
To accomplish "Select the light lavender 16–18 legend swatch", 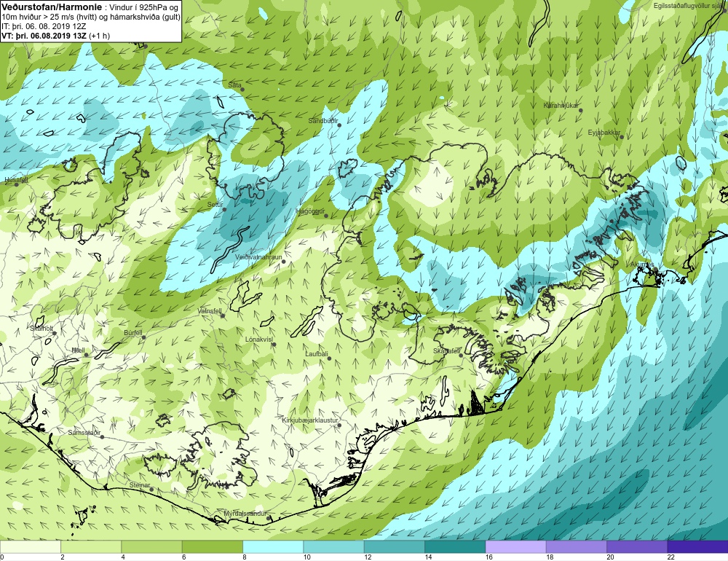I will 516,546.
